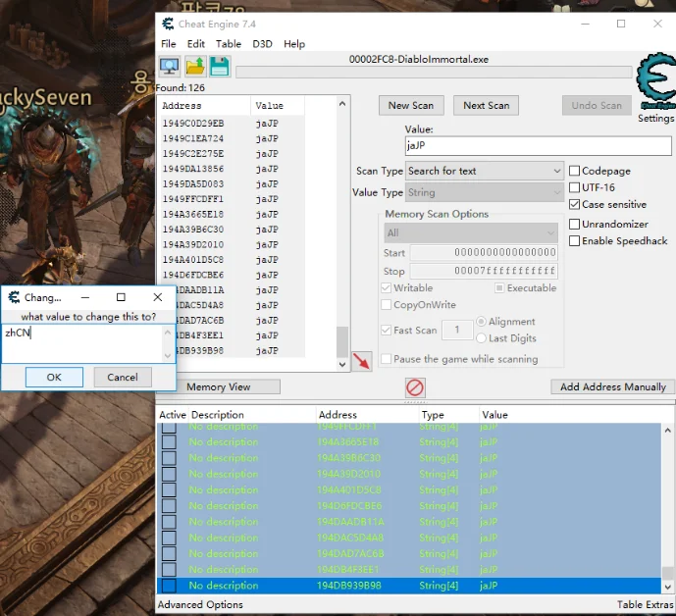Enable the Codepage checkbox

click(575, 171)
